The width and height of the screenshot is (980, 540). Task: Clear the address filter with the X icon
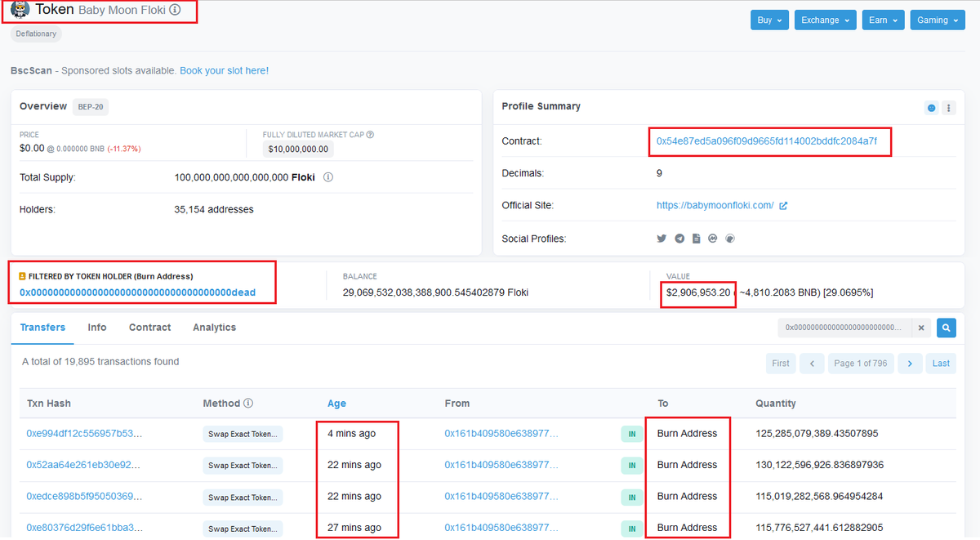pyautogui.click(x=920, y=328)
